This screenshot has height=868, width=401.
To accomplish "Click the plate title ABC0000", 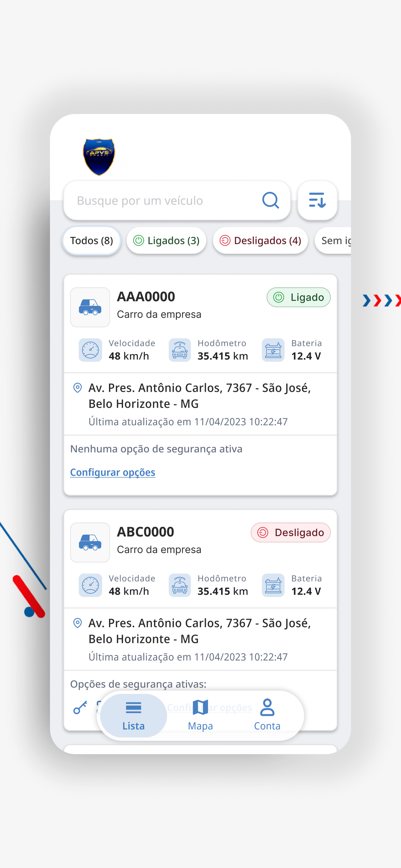I will [x=146, y=532].
